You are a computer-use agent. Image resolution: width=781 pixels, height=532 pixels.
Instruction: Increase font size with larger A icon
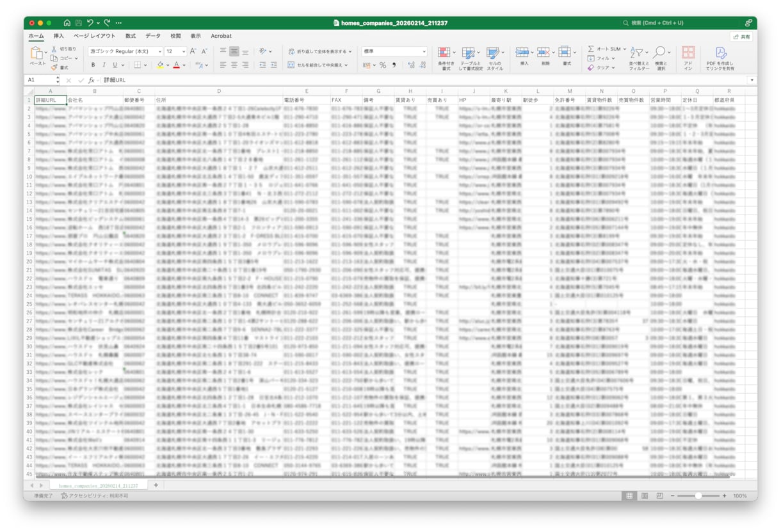[x=193, y=51]
